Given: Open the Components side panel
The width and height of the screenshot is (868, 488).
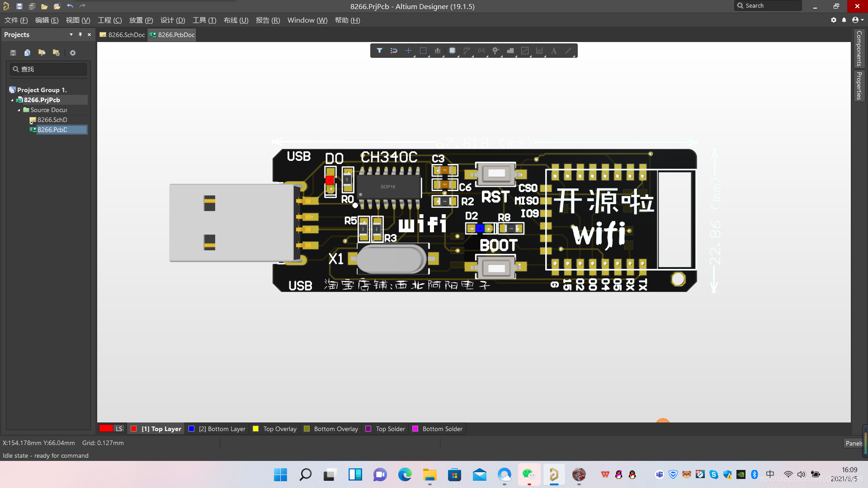Looking at the screenshot, I should tap(859, 48).
